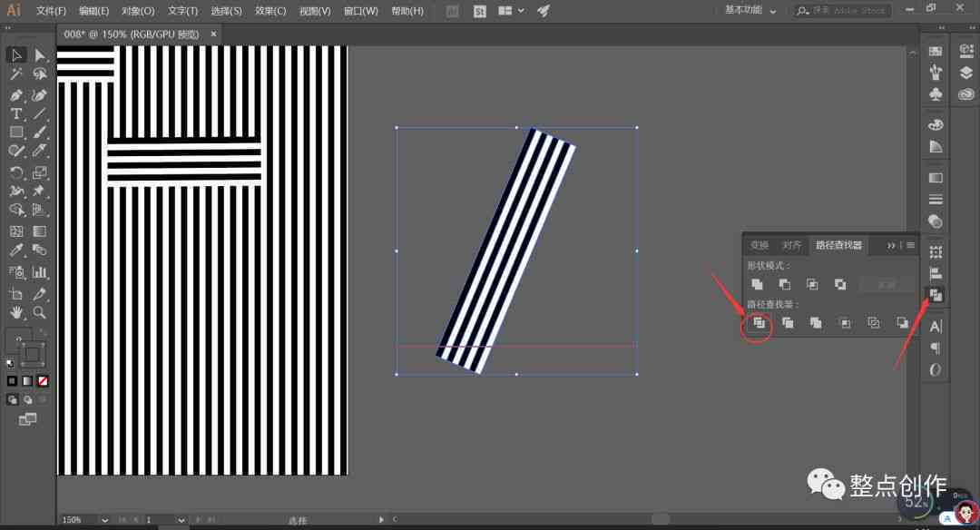980x530 pixels.
Task: Select the Perspective Grid tool
Action: 40,210
